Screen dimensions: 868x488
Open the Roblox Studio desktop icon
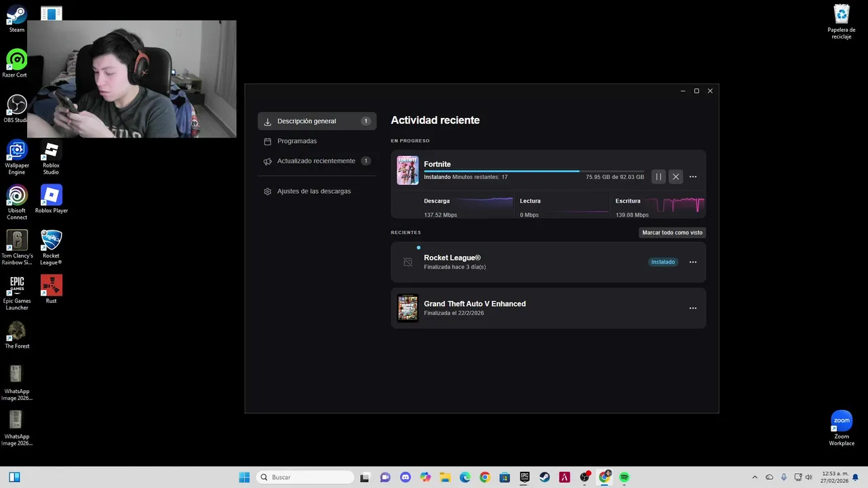point(51,157)
